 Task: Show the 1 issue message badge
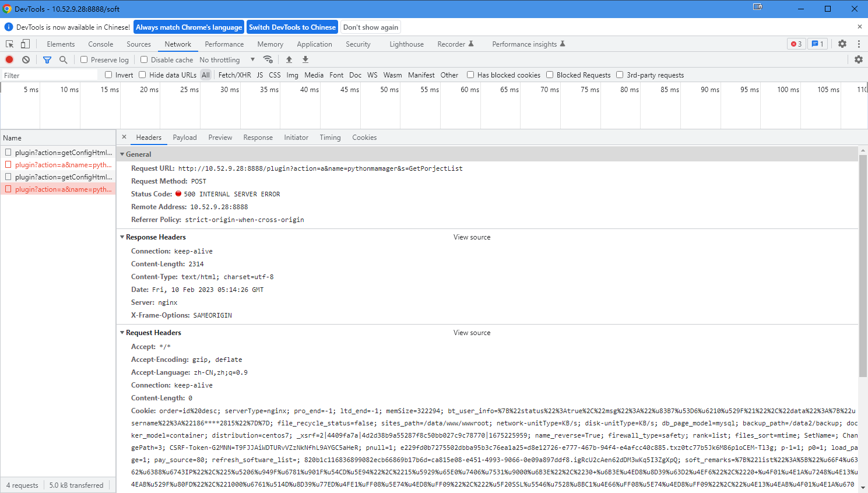[x=818, y=44]
